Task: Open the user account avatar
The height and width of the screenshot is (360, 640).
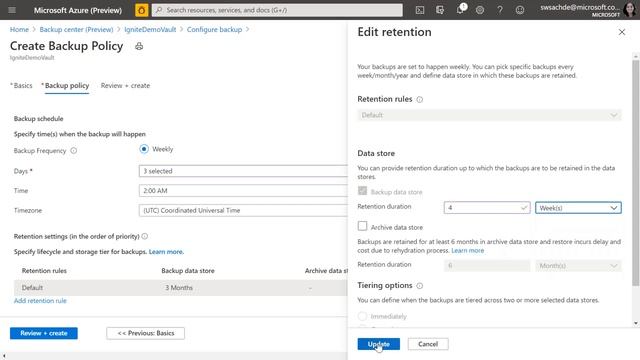Action: coord(629,10)
